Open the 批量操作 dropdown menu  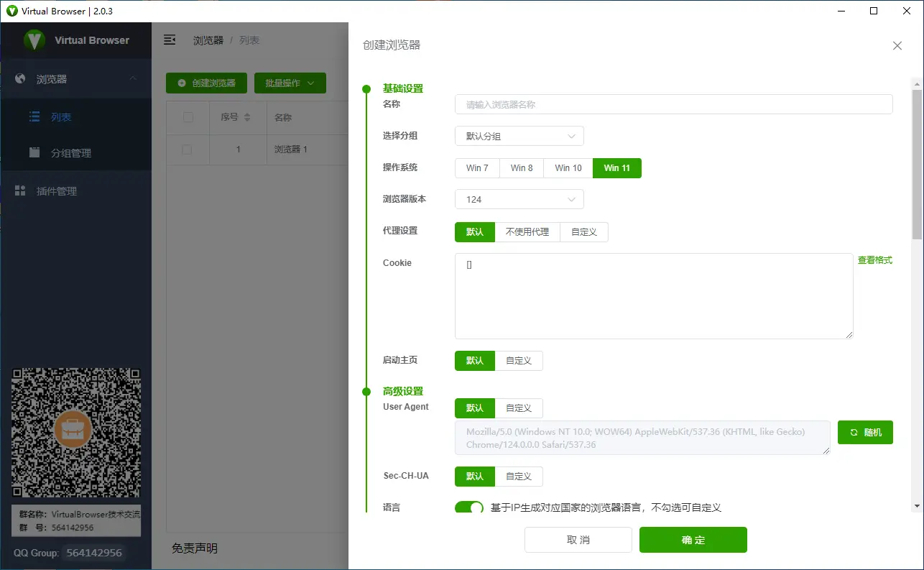[x=290, y=83]
